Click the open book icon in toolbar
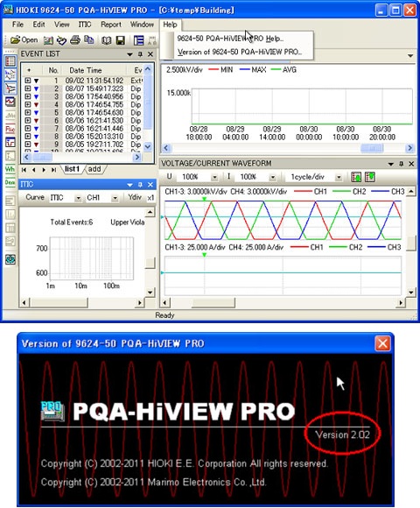Viewport: 420px width, 508px height. click(107, 40)
